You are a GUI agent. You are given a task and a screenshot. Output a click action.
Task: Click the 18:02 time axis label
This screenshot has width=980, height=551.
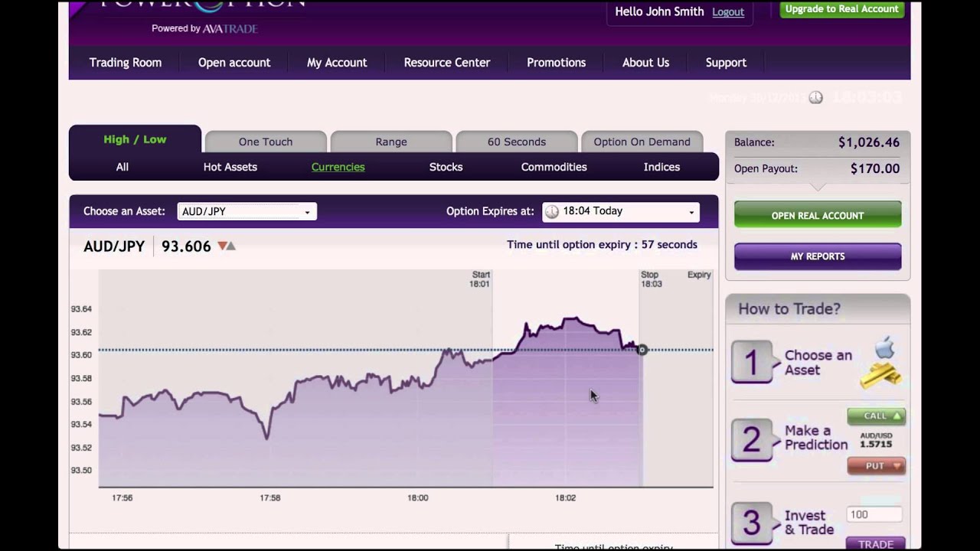565,497
